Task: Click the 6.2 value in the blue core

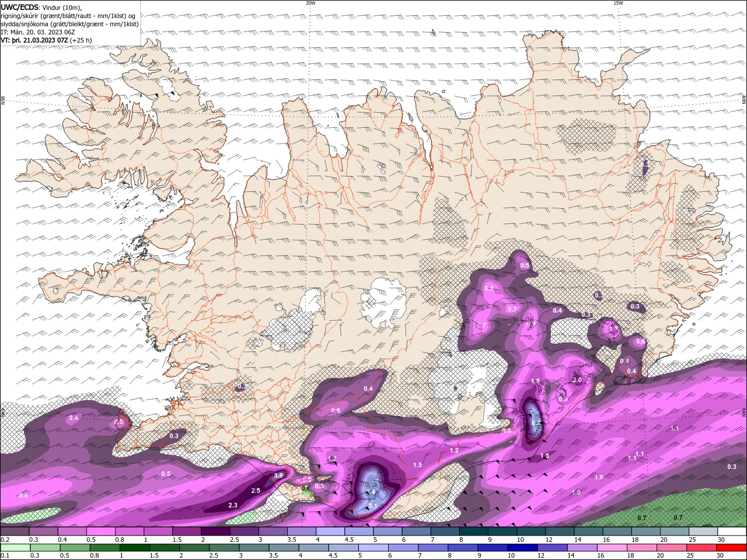Action: 537,423
